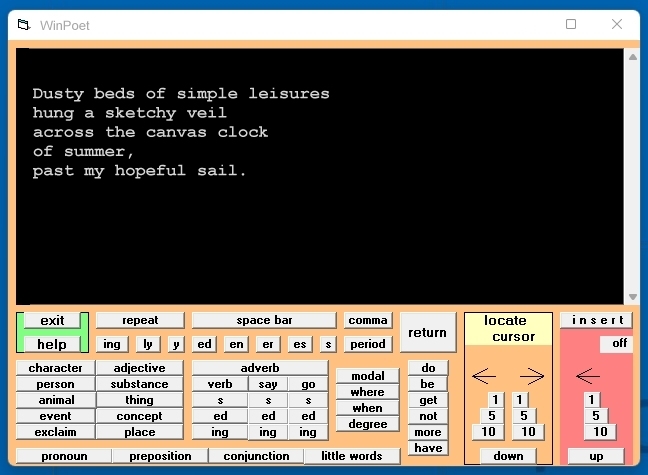
Task: Click the 'down' button under locate cursor
Action: click(508, 456)
